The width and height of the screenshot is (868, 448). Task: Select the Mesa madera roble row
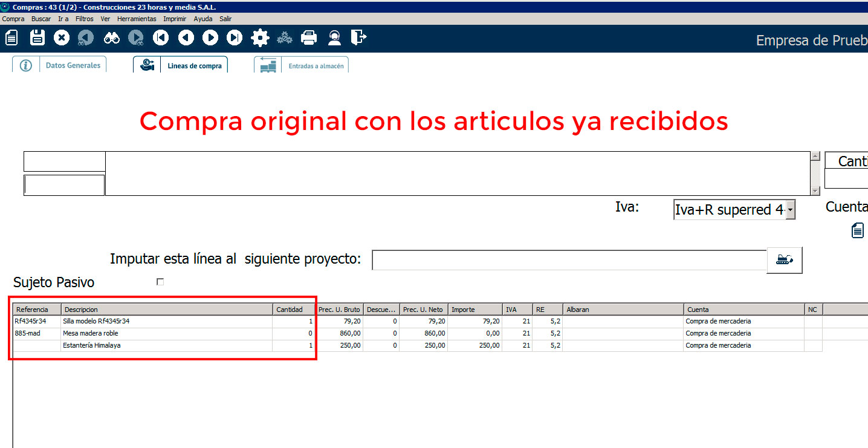point(91,333)
